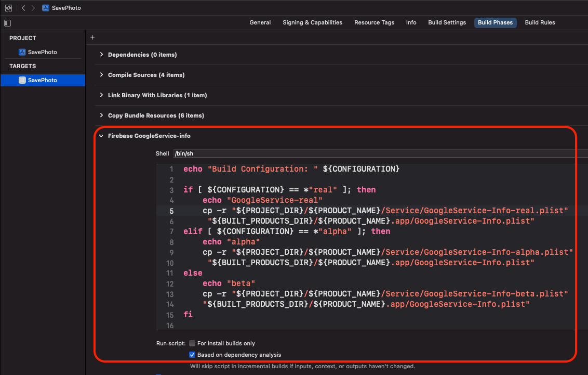588x375 pixels.
Task: Switch to Signing & Capabilities tab
Action: (x=312, y=22)
